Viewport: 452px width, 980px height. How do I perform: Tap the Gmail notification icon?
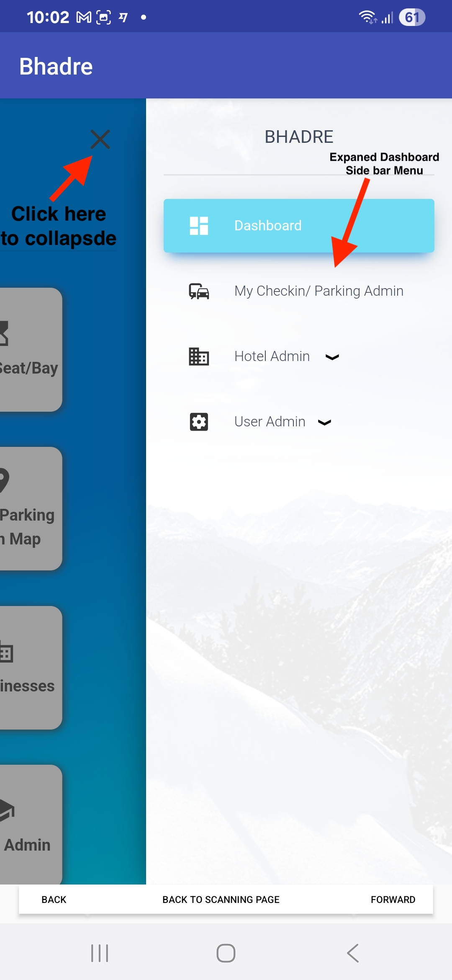(84, 17)
